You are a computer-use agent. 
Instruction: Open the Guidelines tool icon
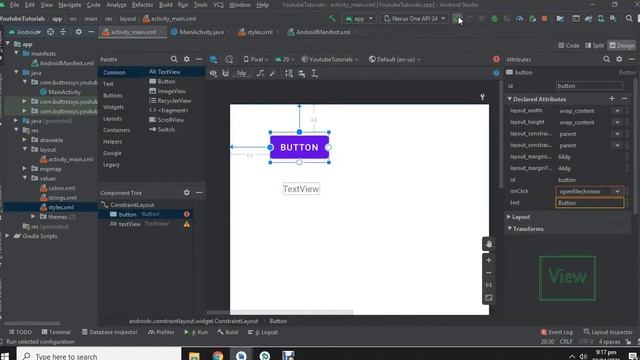[x=315, y=73]
